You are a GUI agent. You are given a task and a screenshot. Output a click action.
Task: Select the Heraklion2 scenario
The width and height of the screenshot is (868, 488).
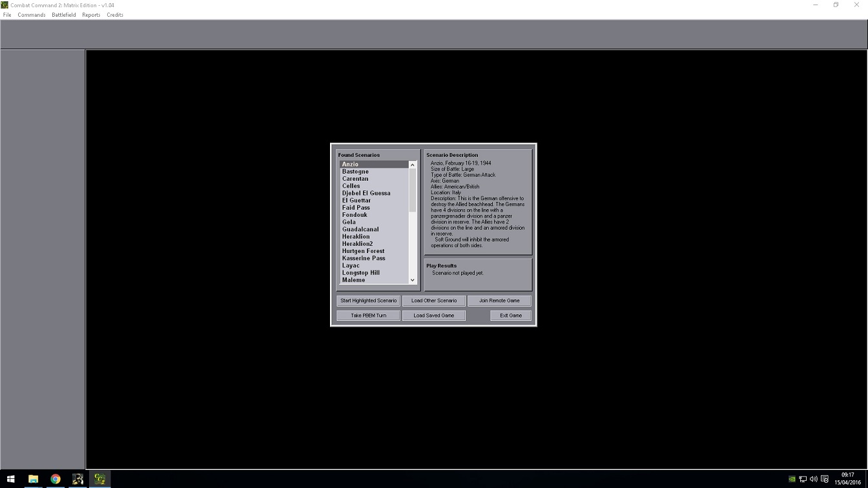point(374,244)
